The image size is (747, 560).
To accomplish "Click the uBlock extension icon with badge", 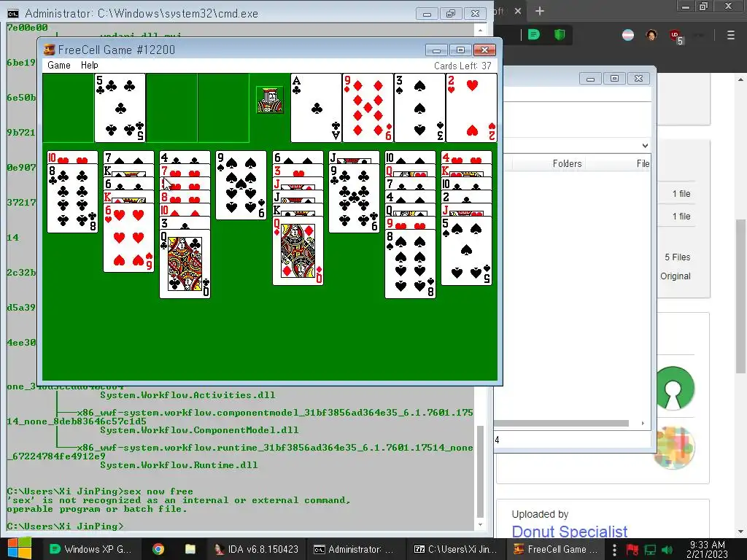I will pyautogui.click(x=676, y=36).
